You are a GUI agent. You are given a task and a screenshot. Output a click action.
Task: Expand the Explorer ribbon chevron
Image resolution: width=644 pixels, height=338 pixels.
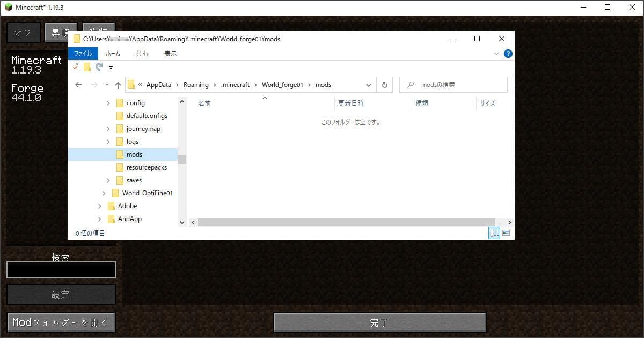(x=496, y=54)
